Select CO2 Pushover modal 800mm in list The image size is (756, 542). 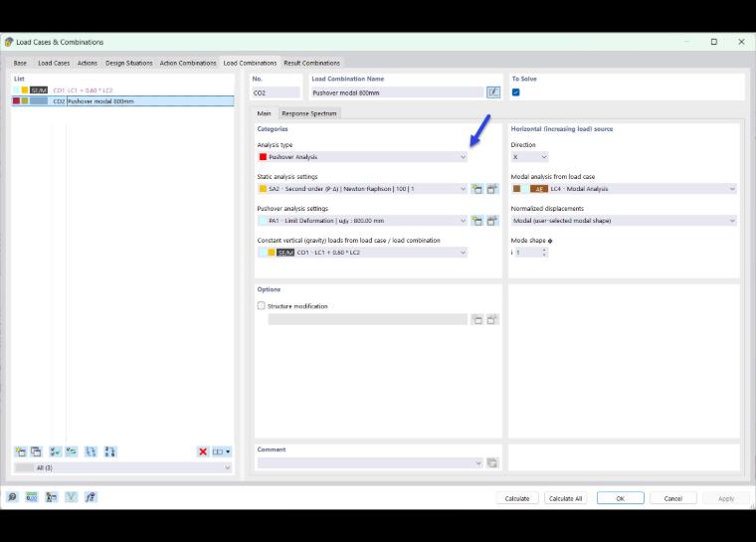click(122, 101)
